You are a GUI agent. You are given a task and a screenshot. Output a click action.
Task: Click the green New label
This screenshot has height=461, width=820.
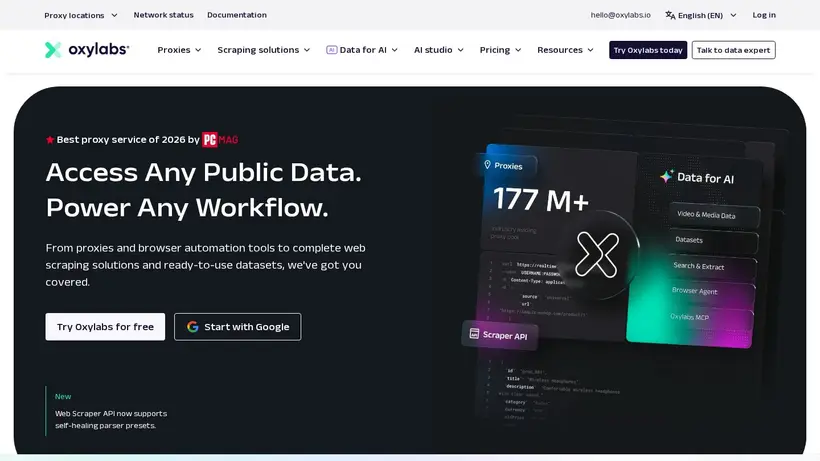point(63,396)
